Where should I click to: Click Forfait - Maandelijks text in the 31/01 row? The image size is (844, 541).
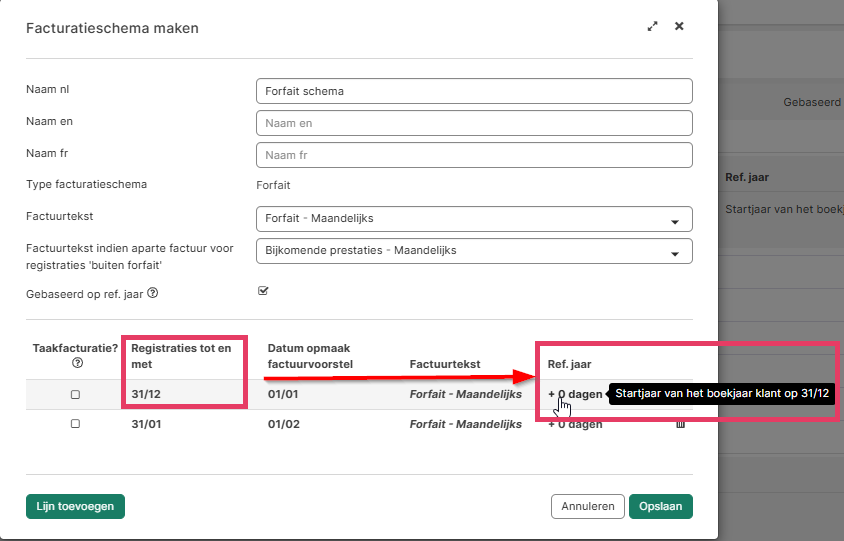pyautogui.click(x=466, y=424)
